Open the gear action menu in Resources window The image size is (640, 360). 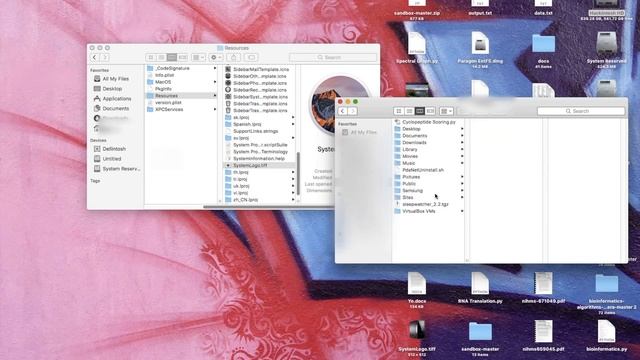pyautogui.click(x=216, y=58)
